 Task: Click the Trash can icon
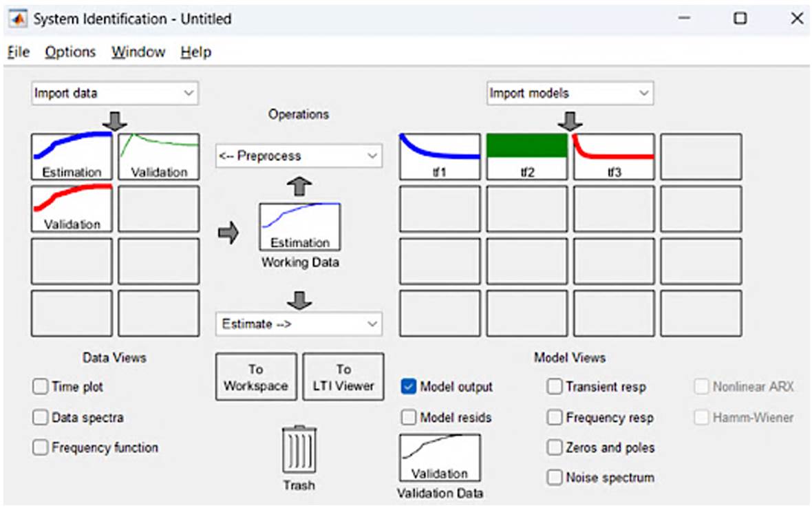(299, 450)
